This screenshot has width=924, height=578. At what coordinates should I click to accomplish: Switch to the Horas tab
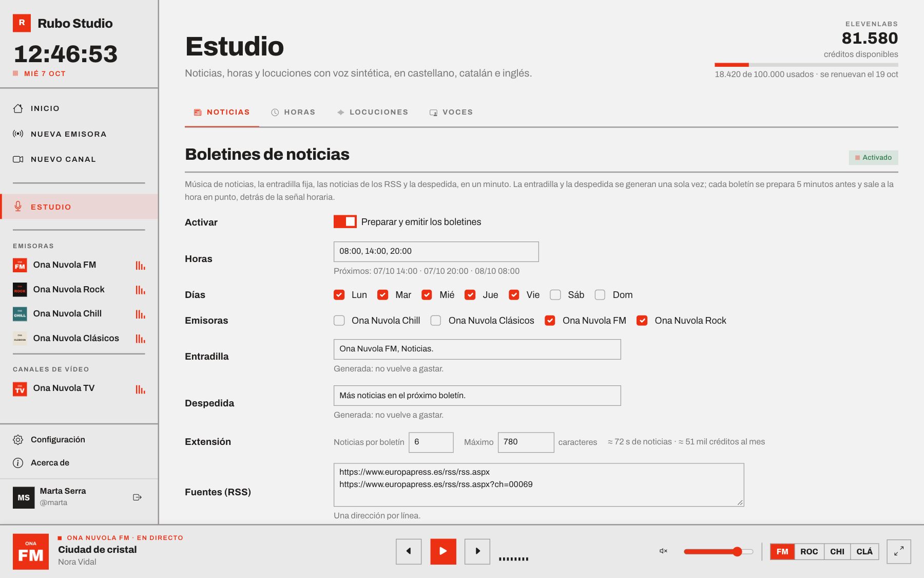pyautogui.click(x=293, y=113)
